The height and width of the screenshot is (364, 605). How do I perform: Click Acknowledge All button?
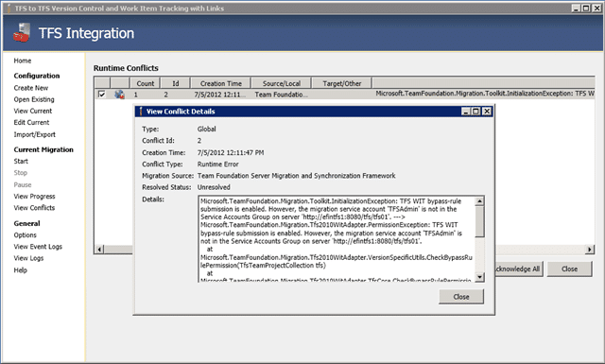click(x=519, y=269)
